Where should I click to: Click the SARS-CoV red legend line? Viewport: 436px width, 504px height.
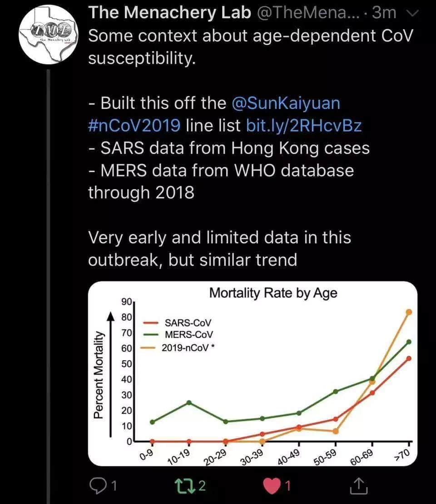[151, 323]
